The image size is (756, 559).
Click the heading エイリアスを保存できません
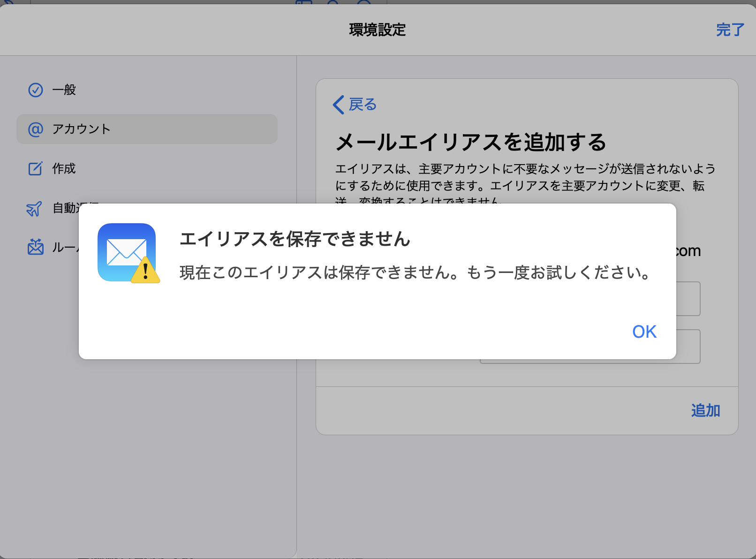[295, 239]
